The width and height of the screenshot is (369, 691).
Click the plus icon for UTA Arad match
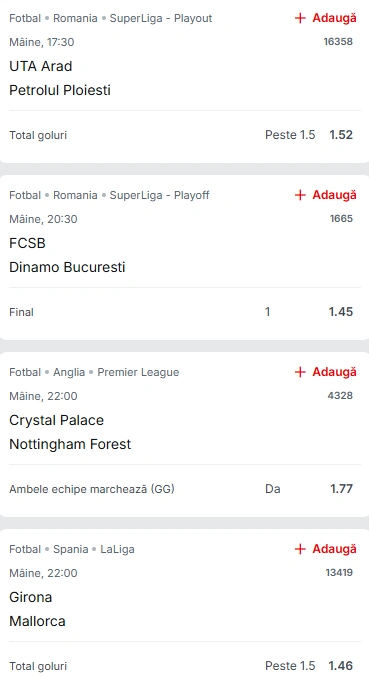click(300, 18)
